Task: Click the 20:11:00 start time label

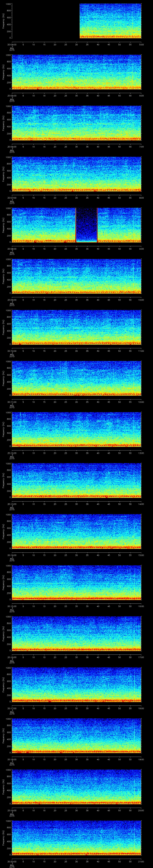Action: click(x=12, y=402)
